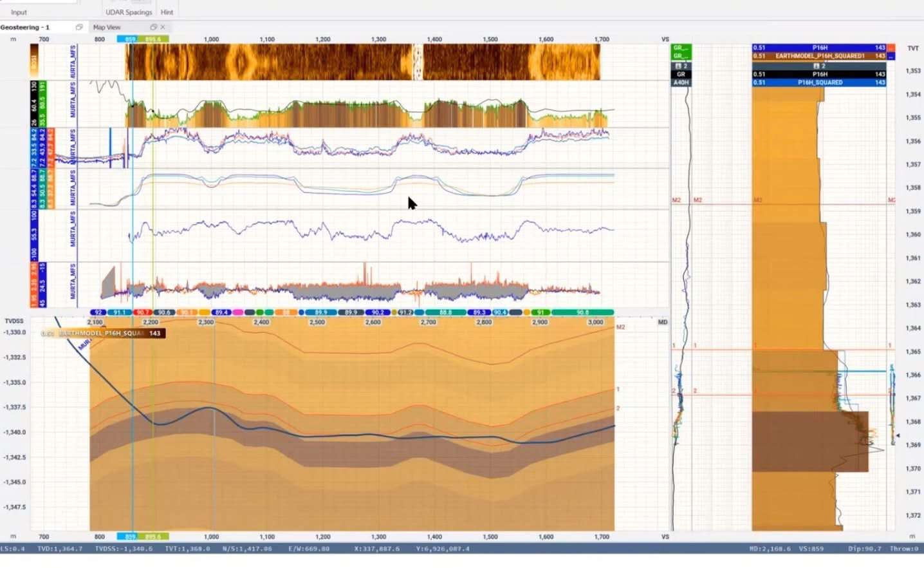Select the Geosteering - 1 tab

[x=25, y=27]
